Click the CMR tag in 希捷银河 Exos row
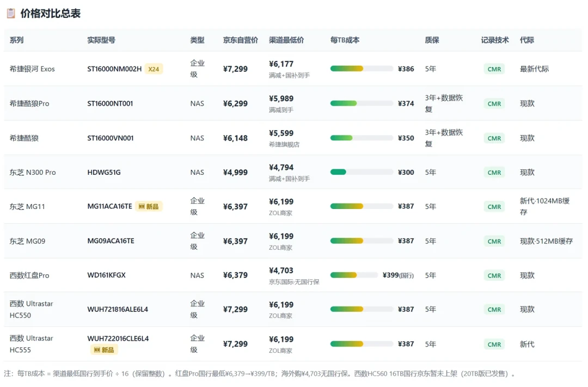The width and height of the screenshot is (588, 387). tap(494, 69)
